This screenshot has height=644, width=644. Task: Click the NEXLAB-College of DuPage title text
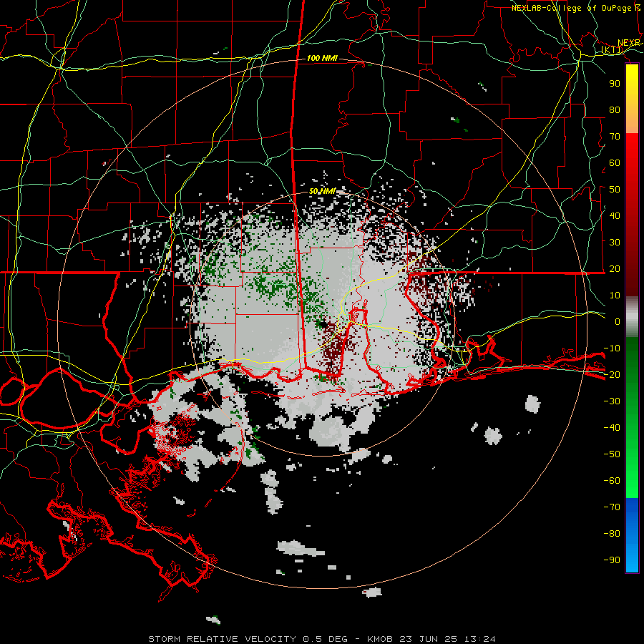571,8
